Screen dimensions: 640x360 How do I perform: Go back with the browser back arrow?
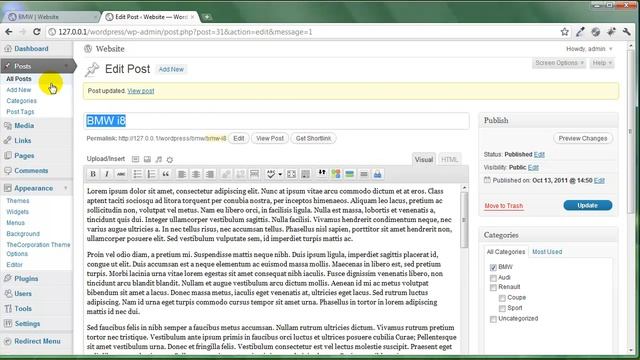(9, 32)
